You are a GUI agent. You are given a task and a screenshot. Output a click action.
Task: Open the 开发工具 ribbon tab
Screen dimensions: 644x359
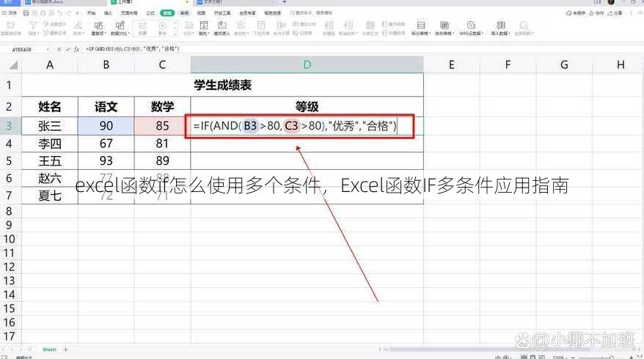click(x=222, y=13)
